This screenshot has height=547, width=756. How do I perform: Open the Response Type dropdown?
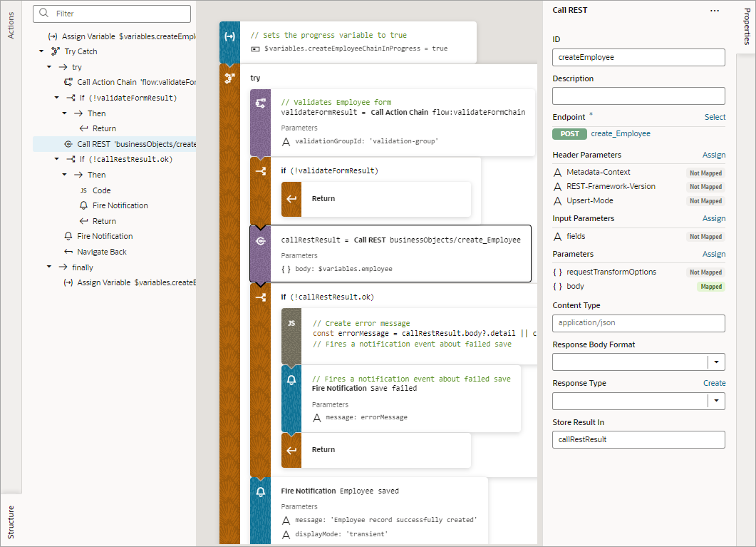716,401
